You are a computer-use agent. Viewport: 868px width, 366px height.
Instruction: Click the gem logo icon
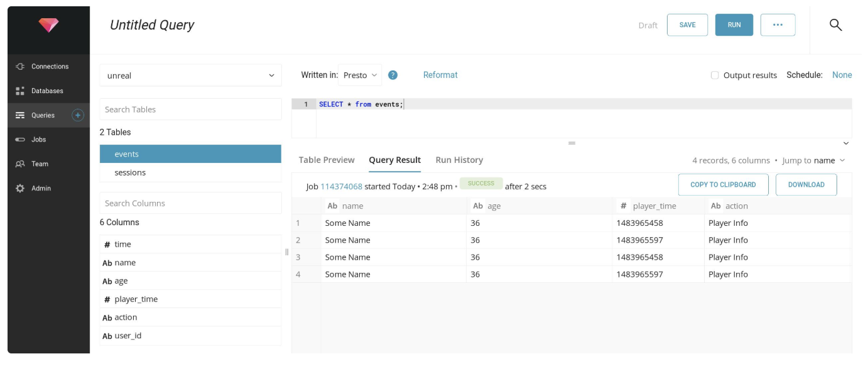(48, 25)
